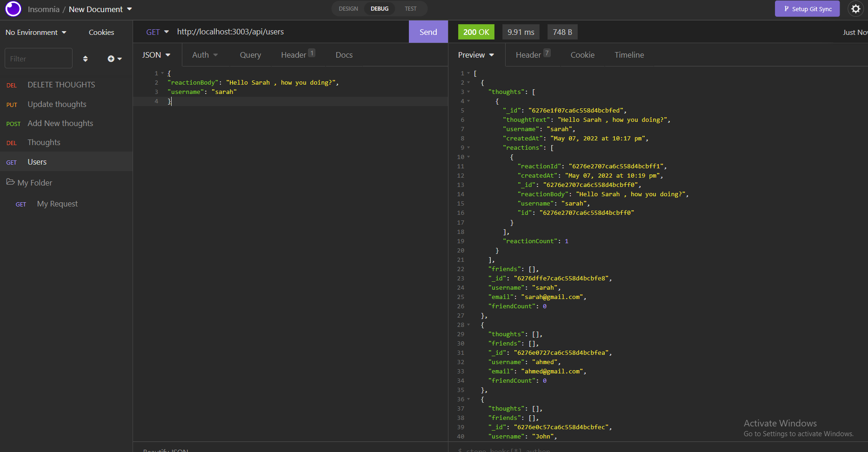This screenshot has width=868, height=452.
Task: Open the settings gear icon
Action: click(855, 9)
